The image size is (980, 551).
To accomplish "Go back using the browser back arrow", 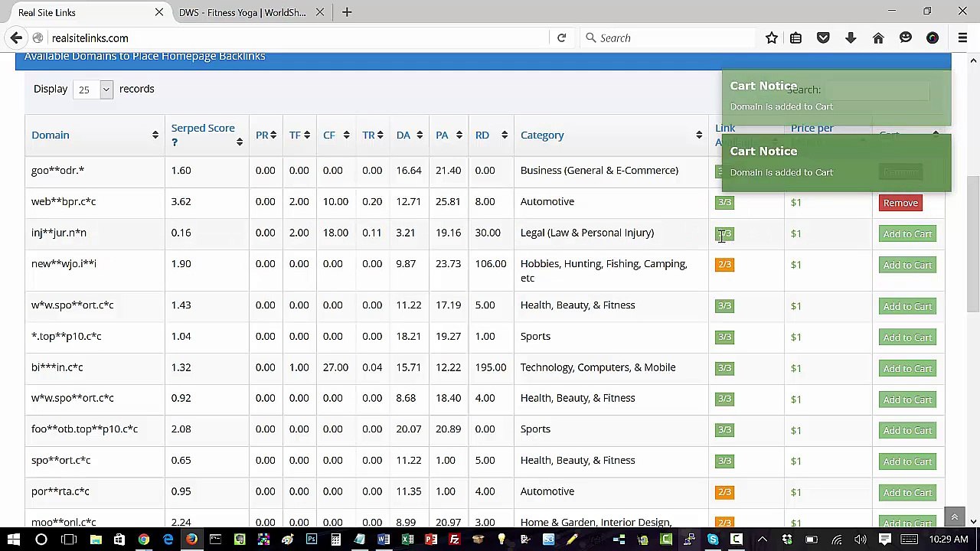I will [16, 37].
